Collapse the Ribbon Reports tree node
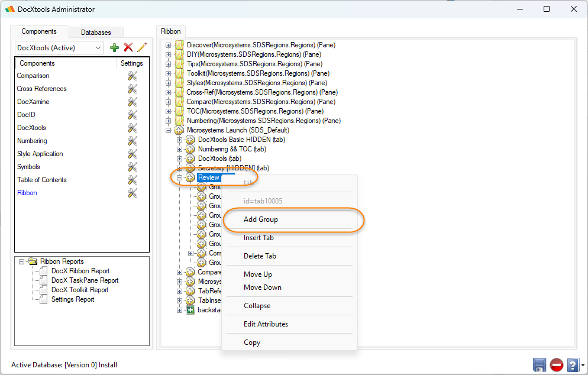 (x=22, y=261)
